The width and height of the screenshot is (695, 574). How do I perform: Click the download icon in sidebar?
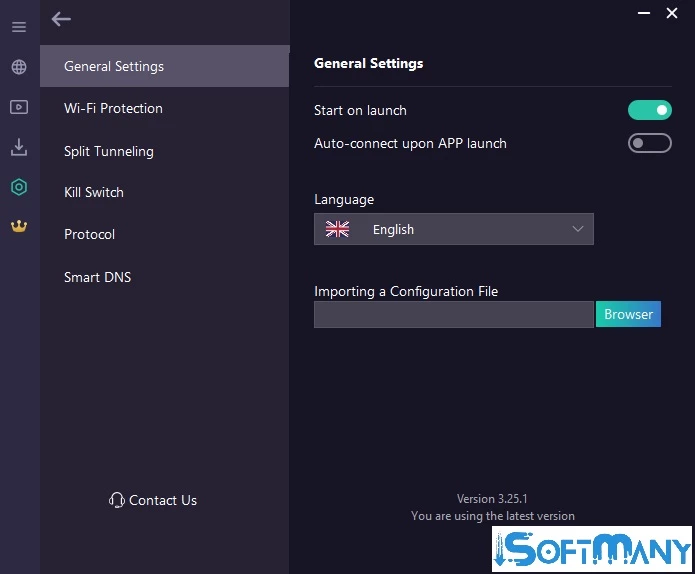[19, 147]
